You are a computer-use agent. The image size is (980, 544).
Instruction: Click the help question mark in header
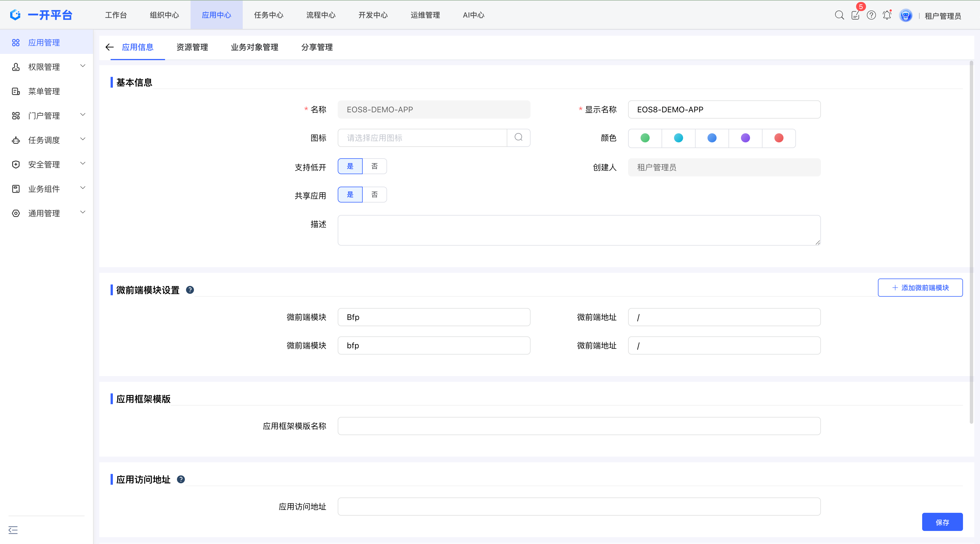871,15
